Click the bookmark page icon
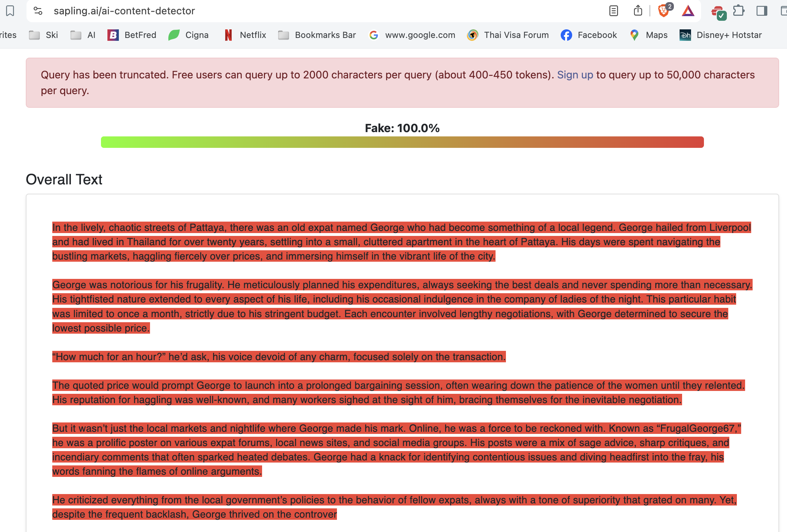Viewport: 787px width, 532px height. pos(10,11)
